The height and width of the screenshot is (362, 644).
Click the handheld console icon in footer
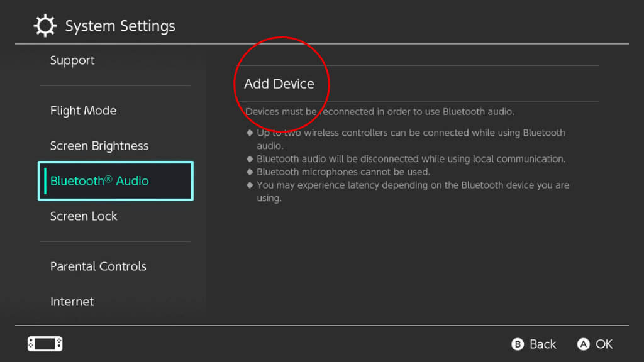45,344
